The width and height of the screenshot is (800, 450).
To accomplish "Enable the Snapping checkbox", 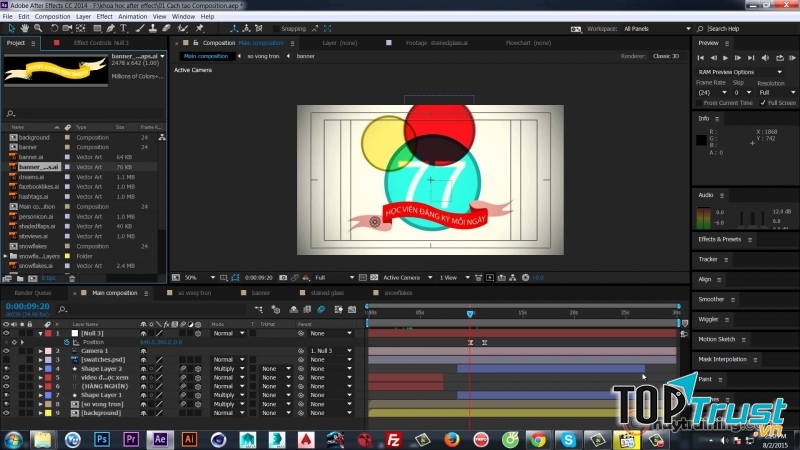I will click(x=274, y=29).
